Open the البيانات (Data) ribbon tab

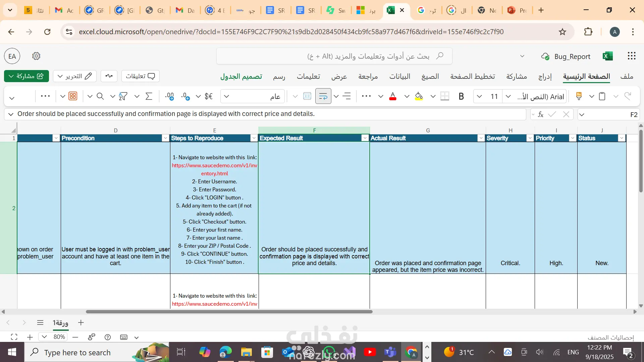399,76
